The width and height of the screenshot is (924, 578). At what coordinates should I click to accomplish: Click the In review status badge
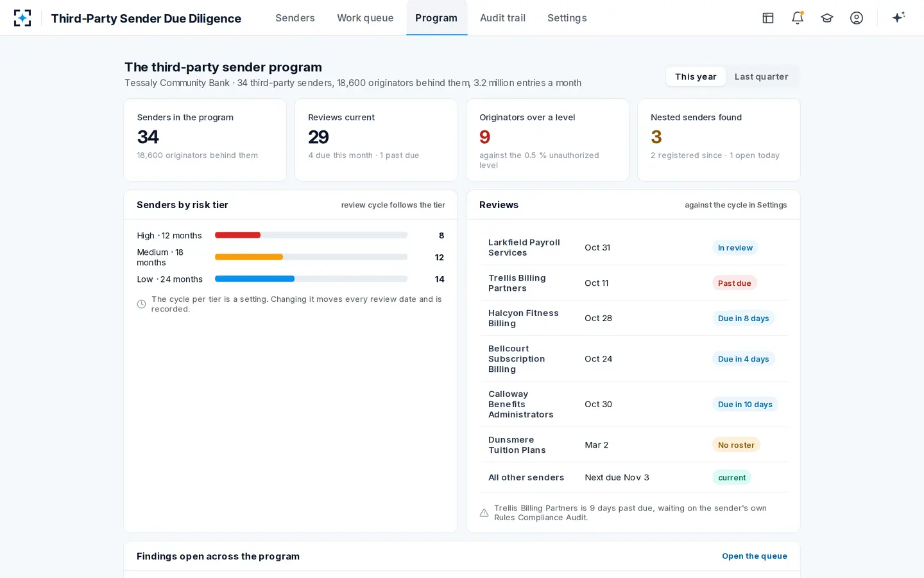click(735, 247)
